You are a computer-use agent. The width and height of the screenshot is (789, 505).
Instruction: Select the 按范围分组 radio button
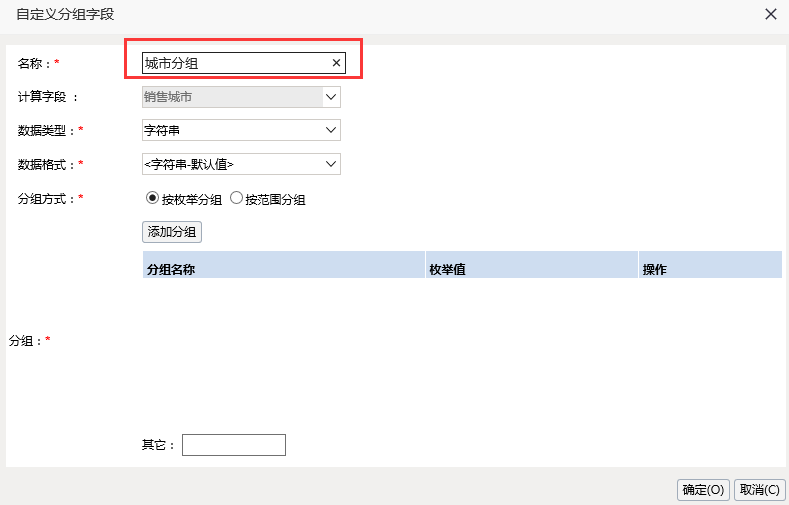click(x=236, y=198)
